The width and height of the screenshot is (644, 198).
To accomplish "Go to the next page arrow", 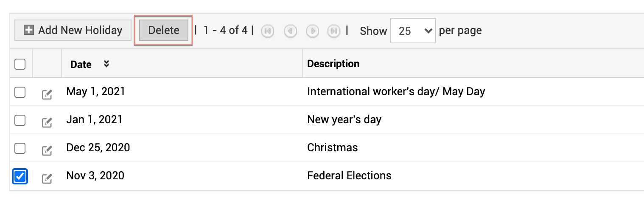I will click(313, 31).
